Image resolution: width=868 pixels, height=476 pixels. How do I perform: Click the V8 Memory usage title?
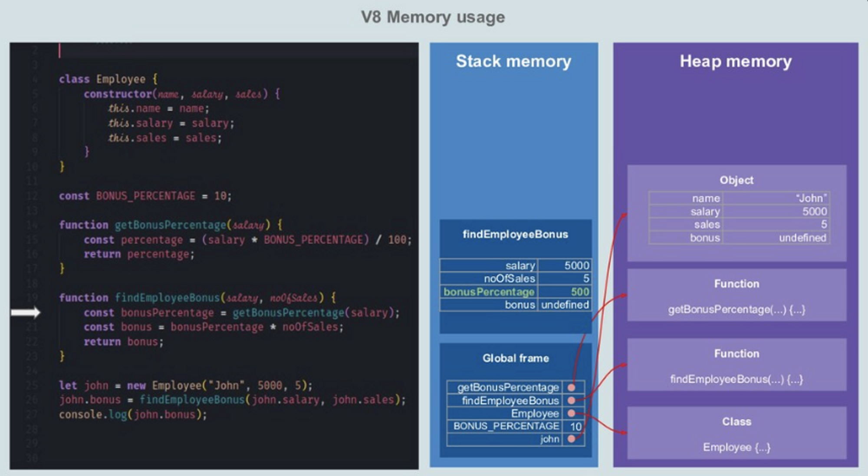click(x=433, y=17)
